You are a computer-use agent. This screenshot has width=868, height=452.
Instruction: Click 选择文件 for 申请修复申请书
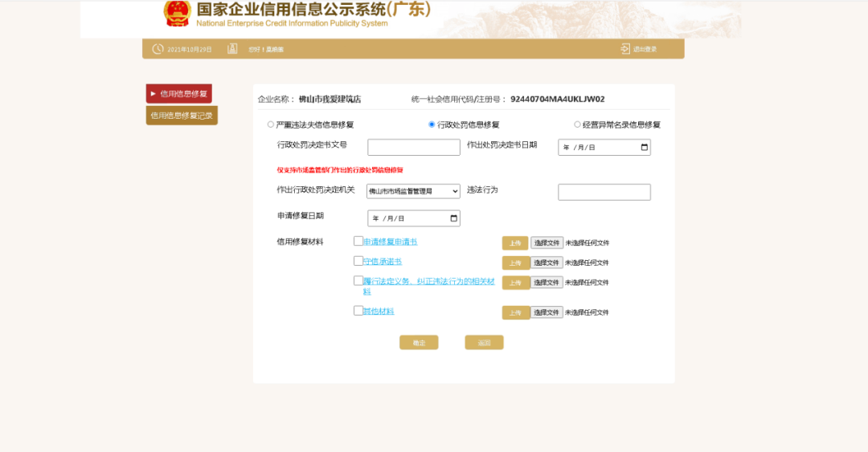[x=547, y=243]
